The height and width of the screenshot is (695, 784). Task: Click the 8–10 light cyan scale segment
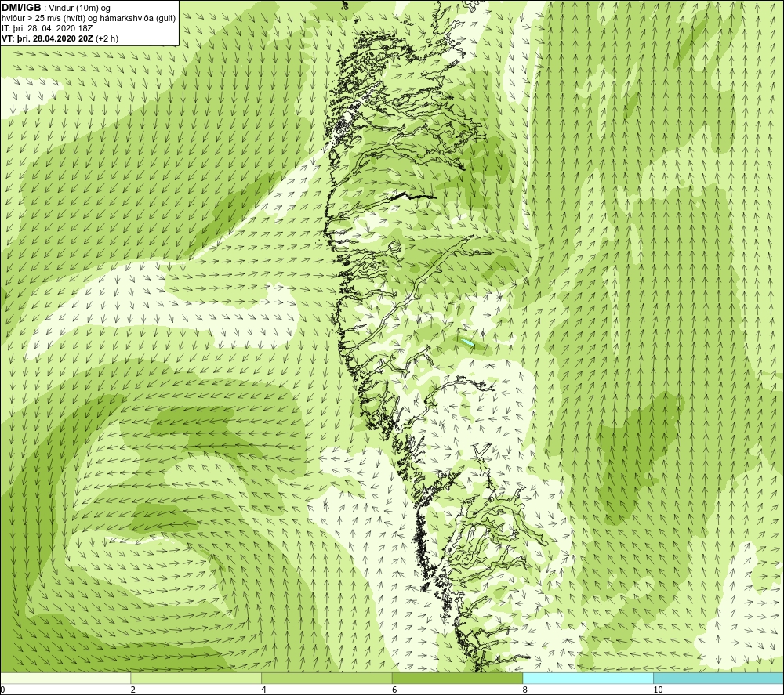coord(587,678)
